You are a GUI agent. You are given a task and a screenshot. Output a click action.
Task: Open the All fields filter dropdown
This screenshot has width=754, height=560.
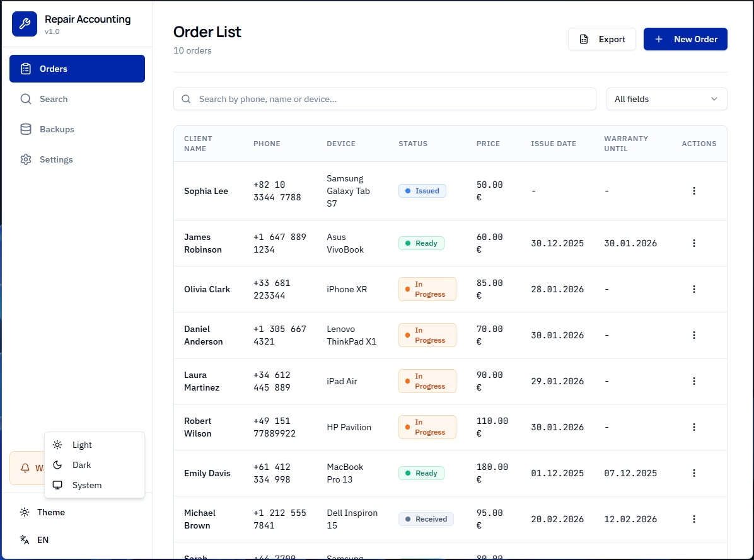666,99
